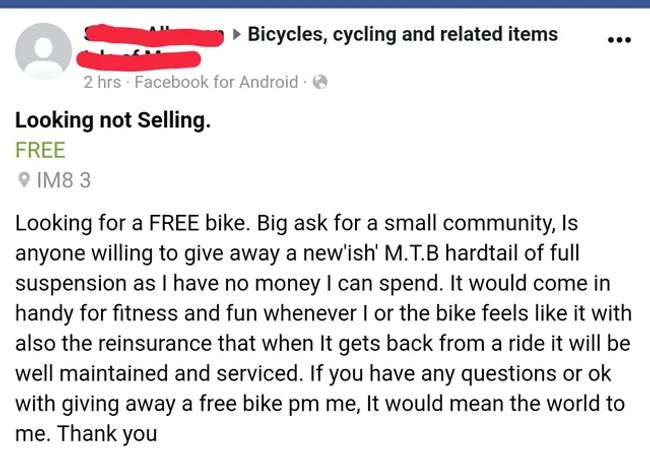The height and width of the screenshot is (452, 650).
Task: Click the '2 hrs' post timestamp
Action: click(103, 82)
